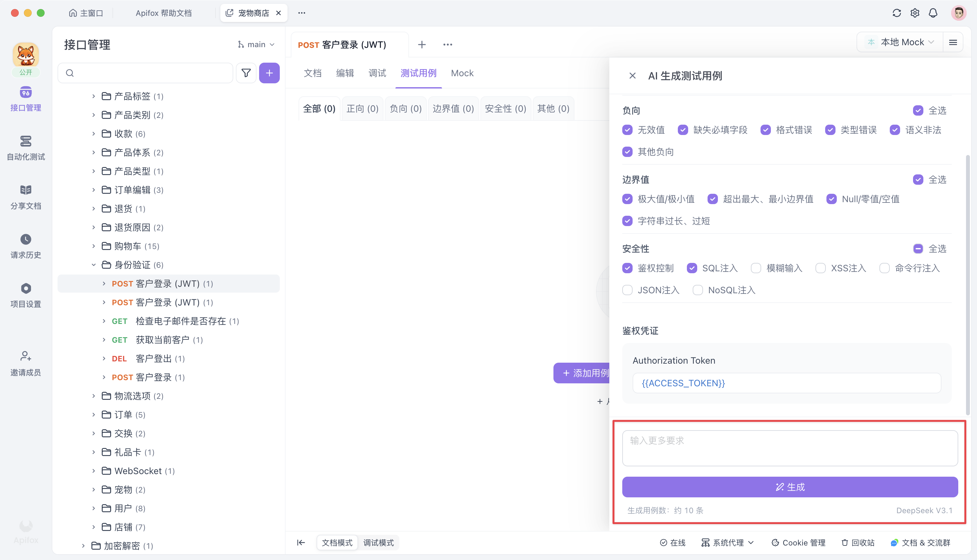Open settings via the gear icon
977x560 pixels.
915,13
